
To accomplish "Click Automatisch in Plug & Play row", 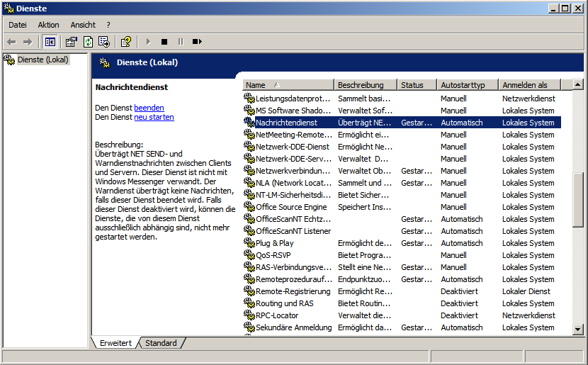I will [462, 242].
